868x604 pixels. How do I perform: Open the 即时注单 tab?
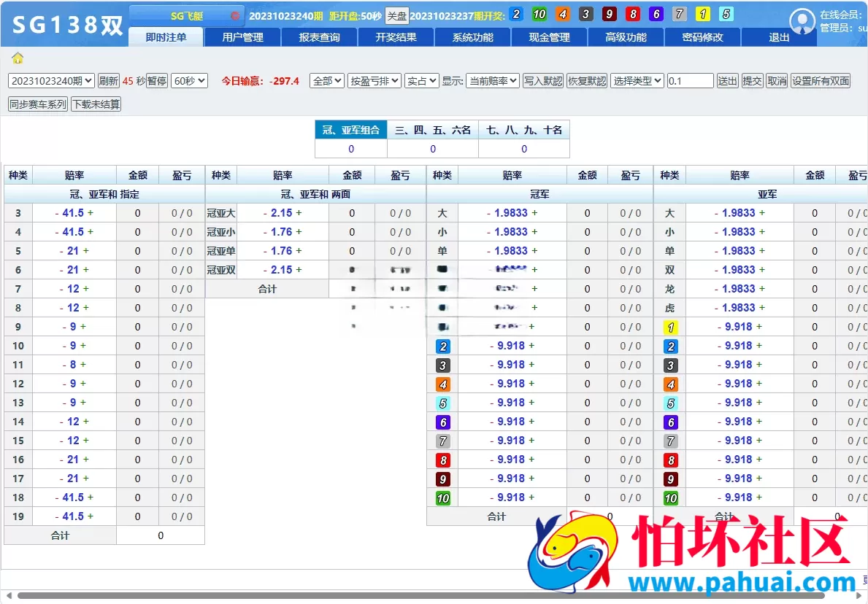pyautogui.click(x=166, y=37)
